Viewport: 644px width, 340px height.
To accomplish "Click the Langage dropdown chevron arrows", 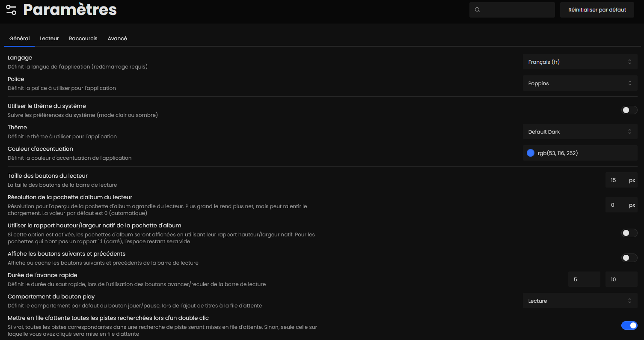I will pyautogui.click(x=629, y=62).
